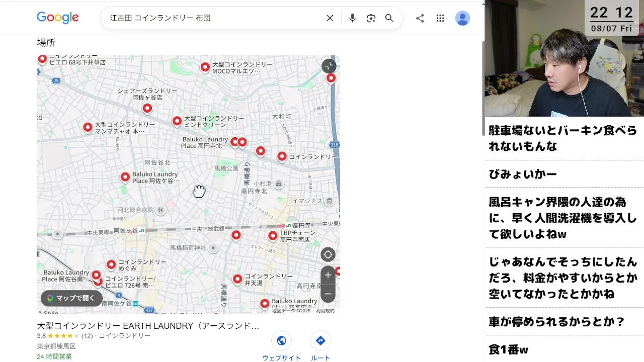Focus the search field containing 江古田 コインランドリー 布団
The height and width of the screenshot is (362, 644).
point(214,18)
